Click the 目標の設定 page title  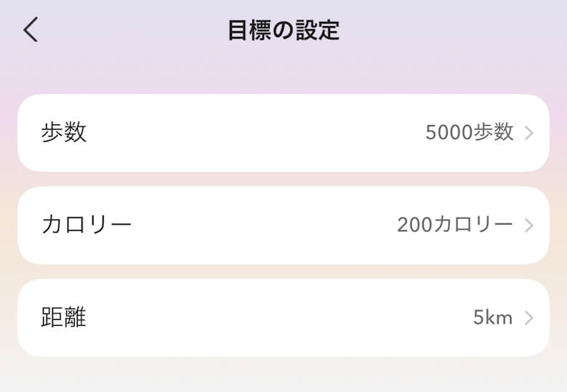pyautogui.click(x=283, y=31)
